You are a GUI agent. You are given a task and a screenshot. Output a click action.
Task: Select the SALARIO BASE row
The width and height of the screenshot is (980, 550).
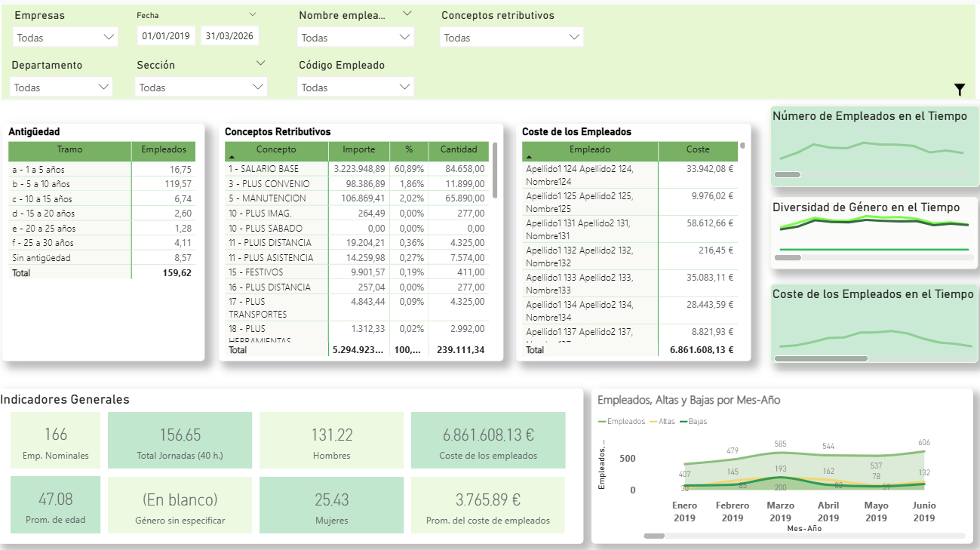tap(276, 169)
